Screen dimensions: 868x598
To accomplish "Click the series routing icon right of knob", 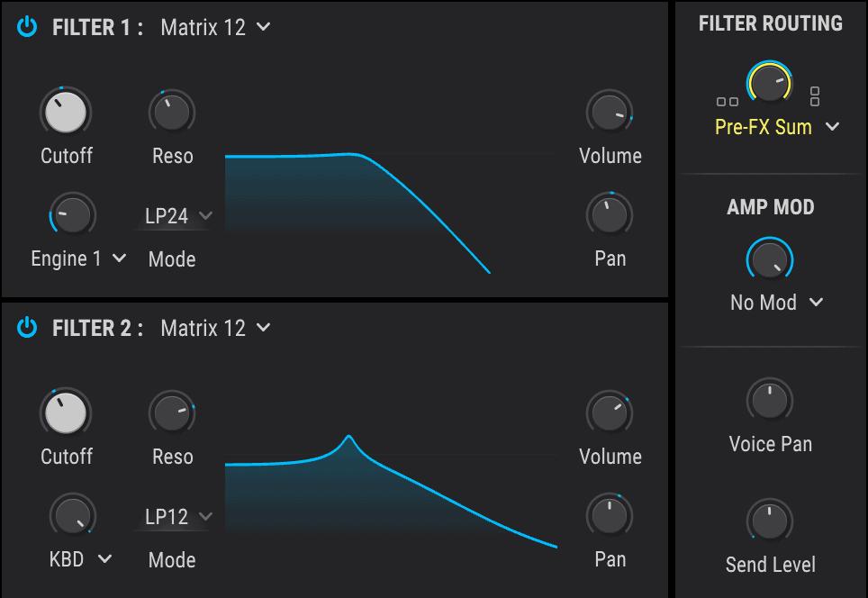I will [815, 95].
